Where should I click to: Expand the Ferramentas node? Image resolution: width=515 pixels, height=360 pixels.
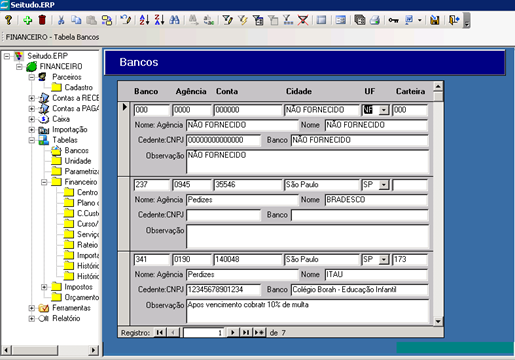coord(32,308)
